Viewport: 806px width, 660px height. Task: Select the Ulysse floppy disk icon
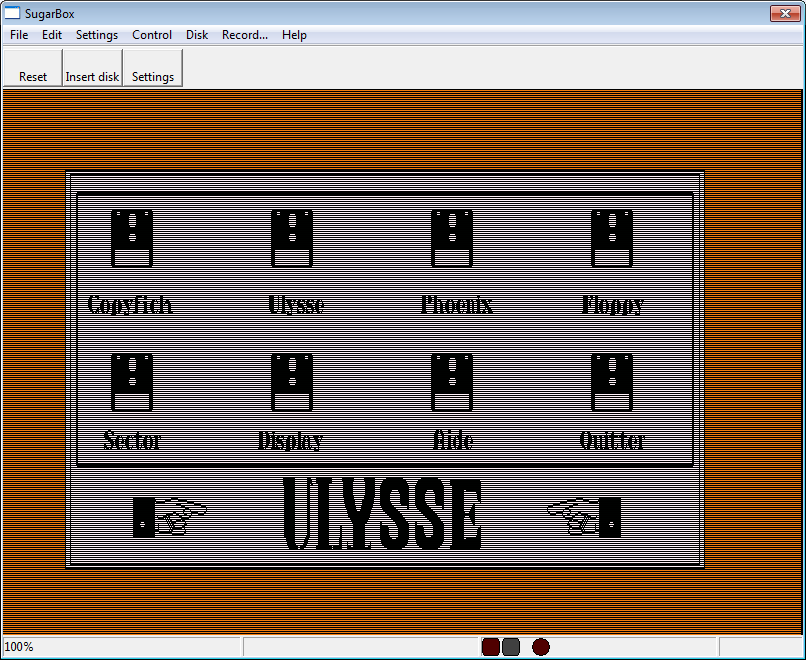click(x=292, y=239)
